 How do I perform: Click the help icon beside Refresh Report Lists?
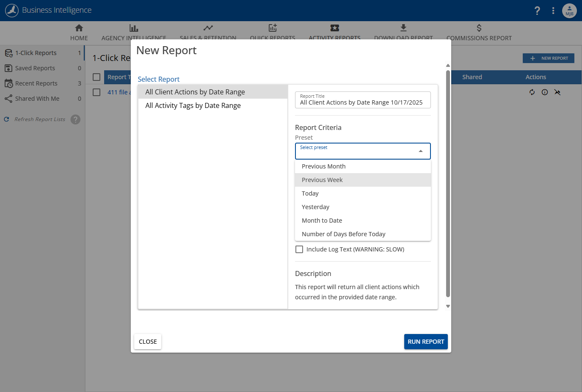(75, 119)
